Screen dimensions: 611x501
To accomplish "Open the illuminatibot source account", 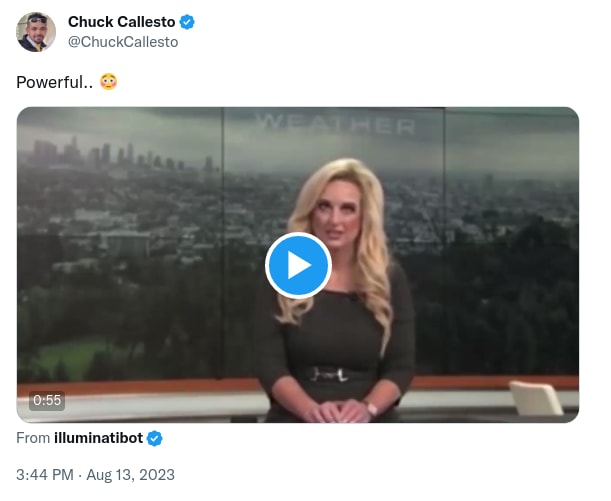I will pyautogui.click(x=99, y=438).
